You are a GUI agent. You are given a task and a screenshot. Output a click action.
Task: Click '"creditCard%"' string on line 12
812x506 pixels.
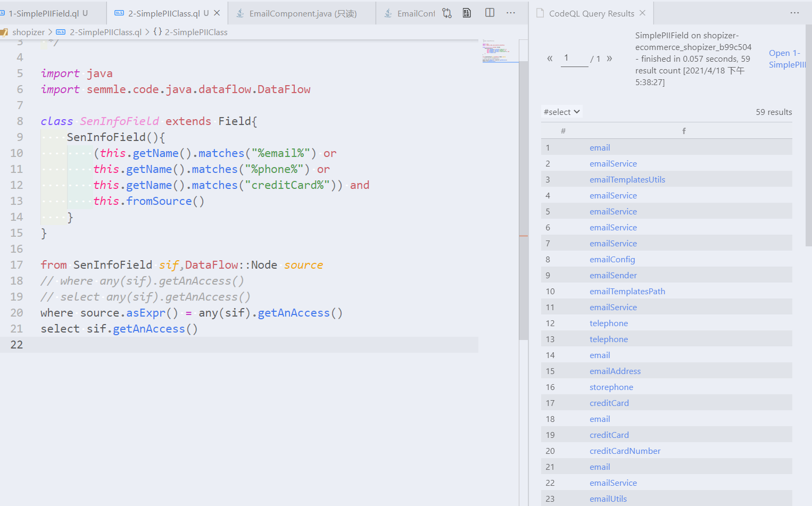(287, 185)
